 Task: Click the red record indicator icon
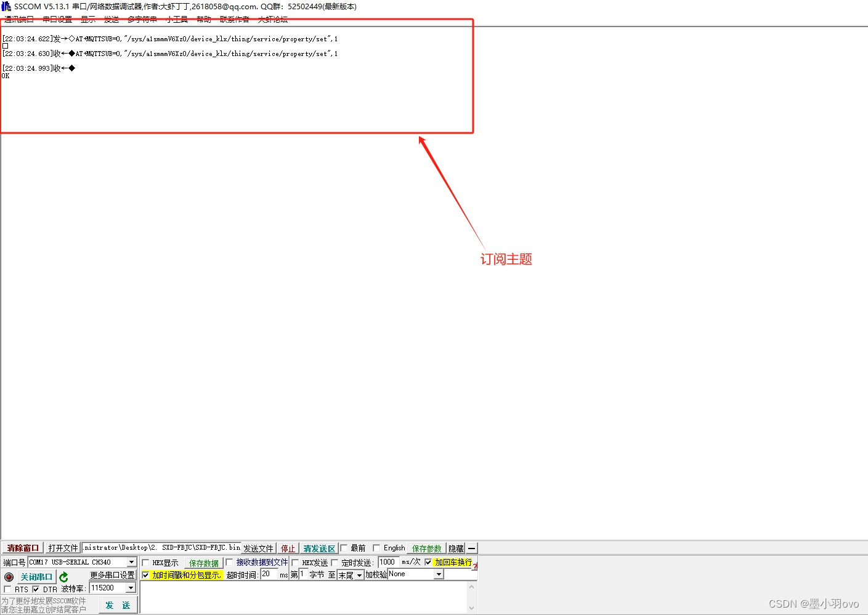point(9,577)
